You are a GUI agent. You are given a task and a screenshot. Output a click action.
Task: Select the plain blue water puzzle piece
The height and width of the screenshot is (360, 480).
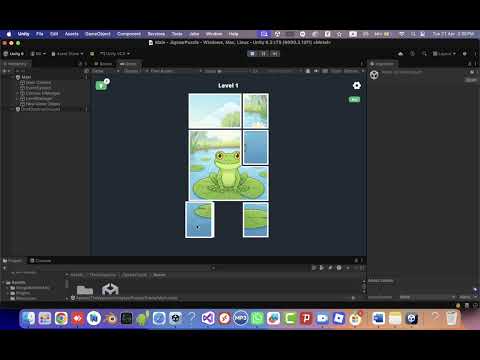pyautogui.click(x=256, y=147)
